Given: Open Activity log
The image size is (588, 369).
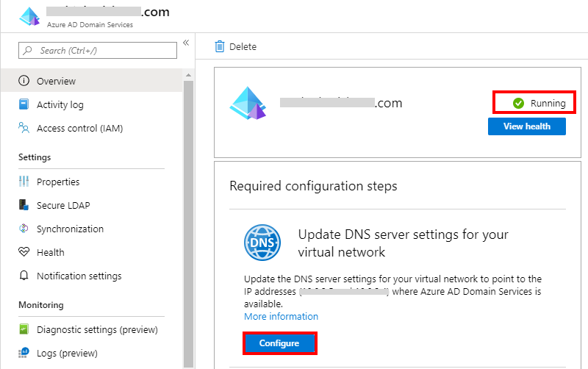Looking at the screenshot, I should pyautogui.click(x=60, y=104).
